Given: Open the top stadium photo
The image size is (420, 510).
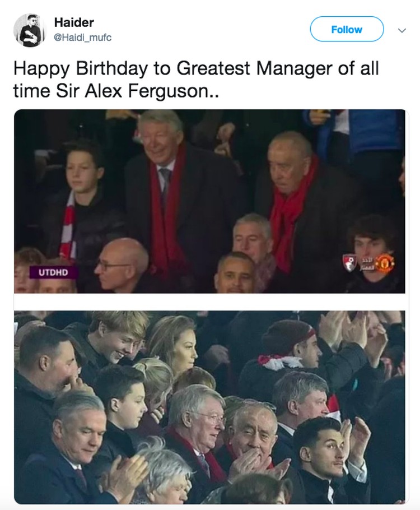Looking at the screenshot, I should coord(209,201).
